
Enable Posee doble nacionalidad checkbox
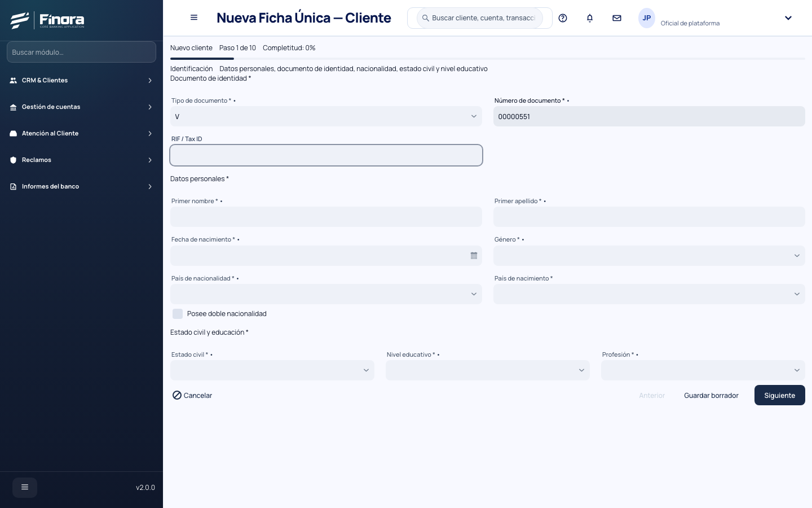[178, 314]
